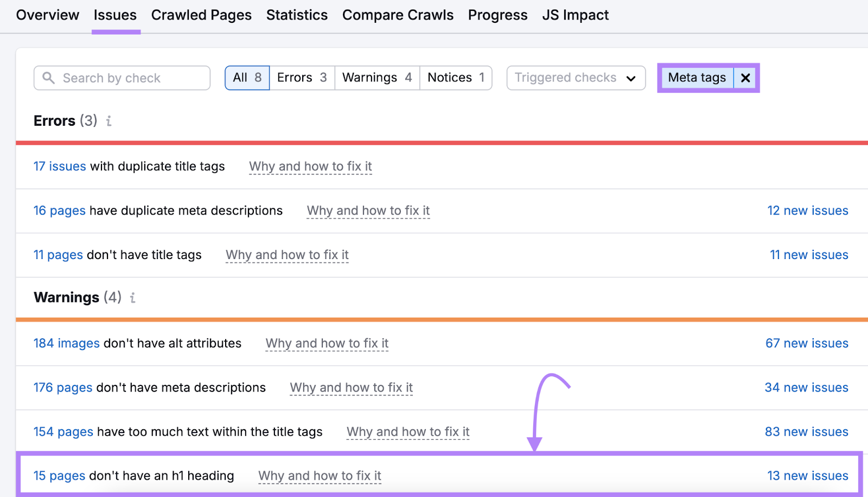This screenshot has width=868, height=497.
Task: Click the info icon beside Errors heading
Action: [x=108, y=121]
